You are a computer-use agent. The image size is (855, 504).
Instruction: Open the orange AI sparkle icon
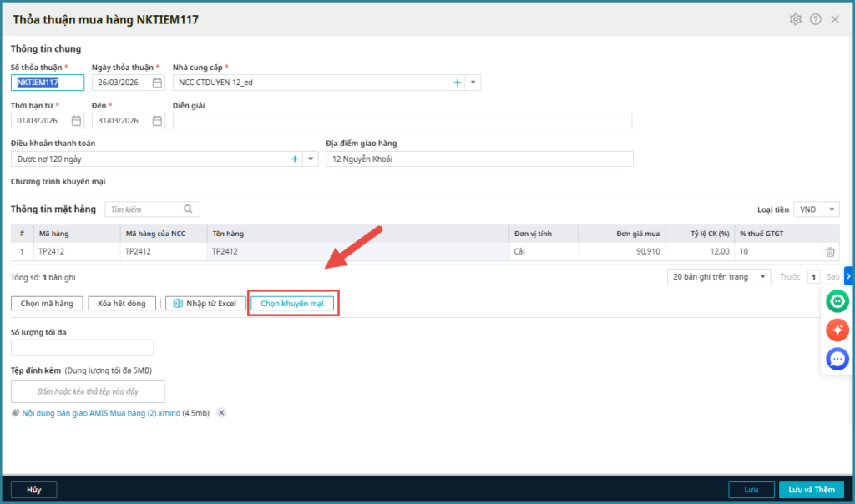coord(837,330)
